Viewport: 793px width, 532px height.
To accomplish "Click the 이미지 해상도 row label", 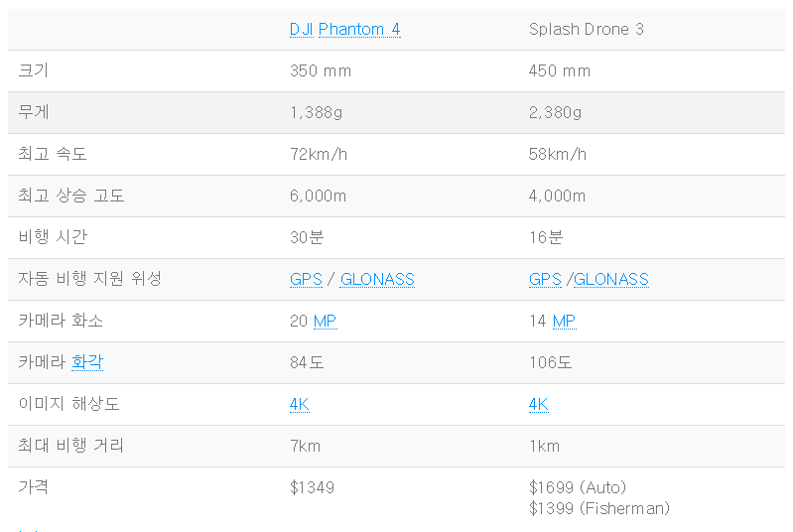I will click(x=68, y=404).
